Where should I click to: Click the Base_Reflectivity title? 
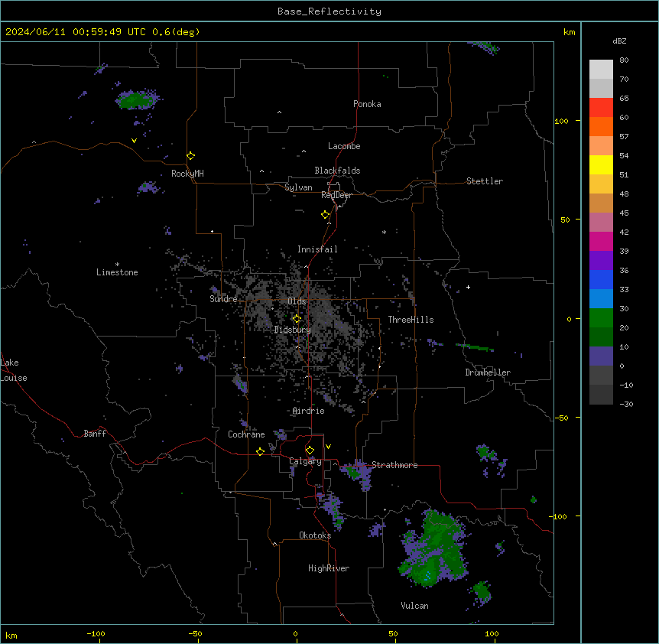click(x=329, y=11)
